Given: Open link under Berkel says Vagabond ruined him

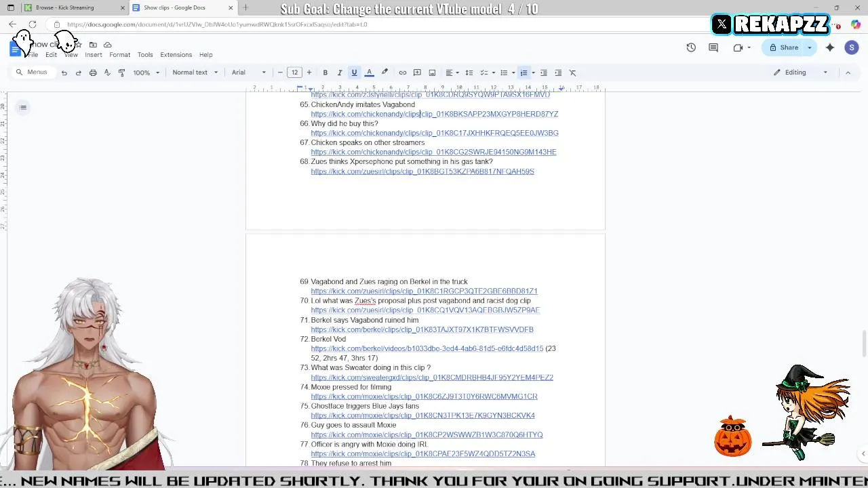Looking at the screenshot, I should click(x=422, y=329).
